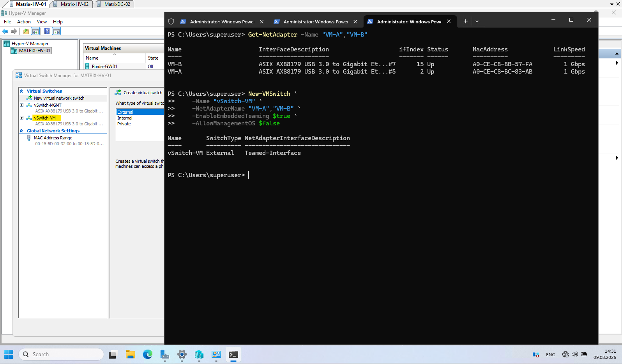Viewport: 622px width, 364px height.
Task: Open MAC Address Range settings
Action: tap(53, 138)
